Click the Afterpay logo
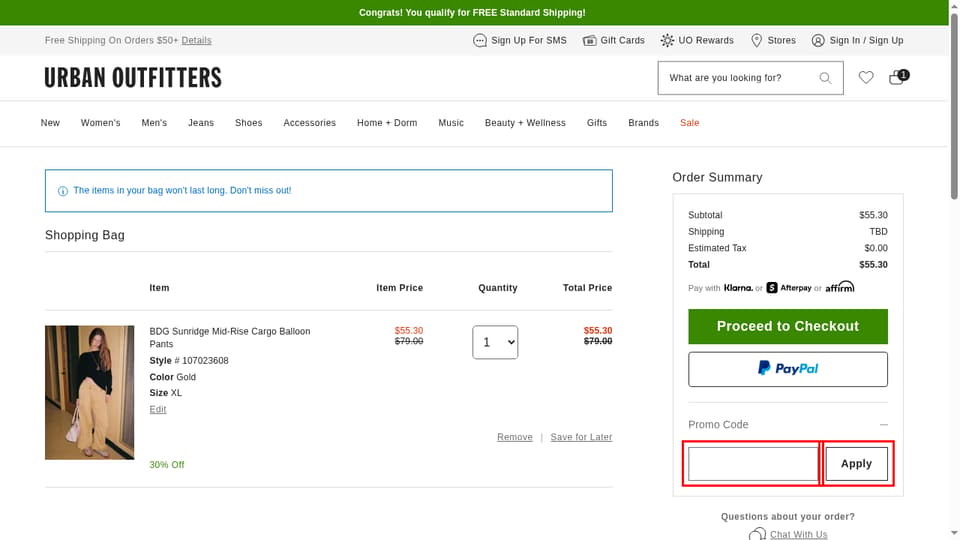 789,288
